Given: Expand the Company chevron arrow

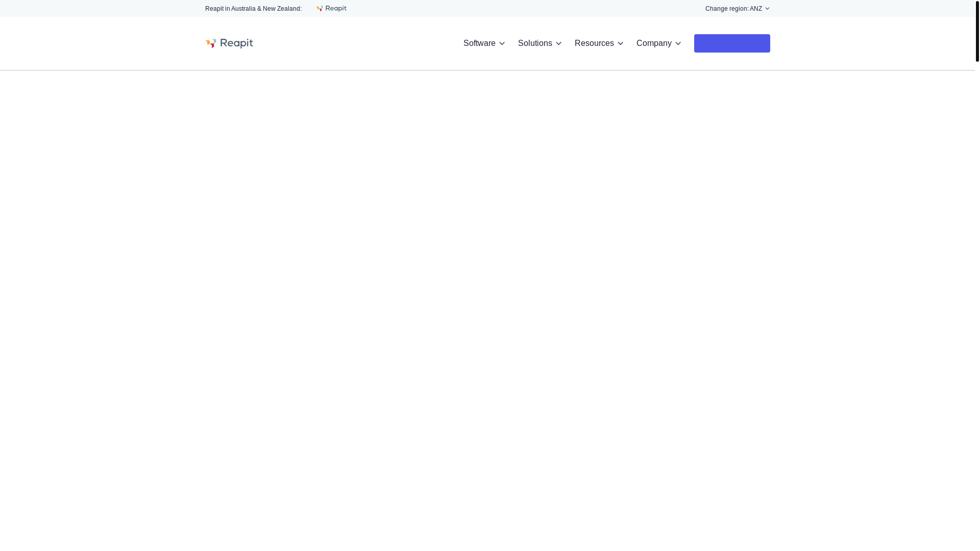Looking at the screenshot, I should (x=678, y=44).
